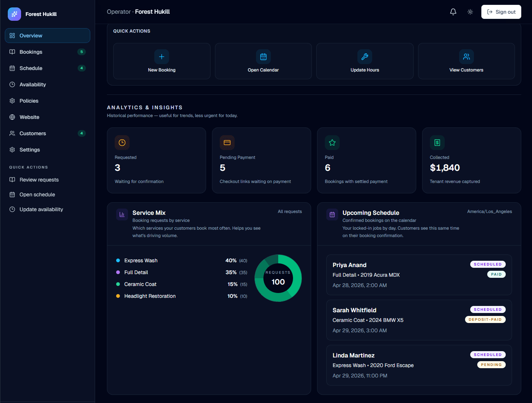Screen dimensions: 532x403
Task: Click the Open Calendar icon
Action: click(x=263, y=57)
